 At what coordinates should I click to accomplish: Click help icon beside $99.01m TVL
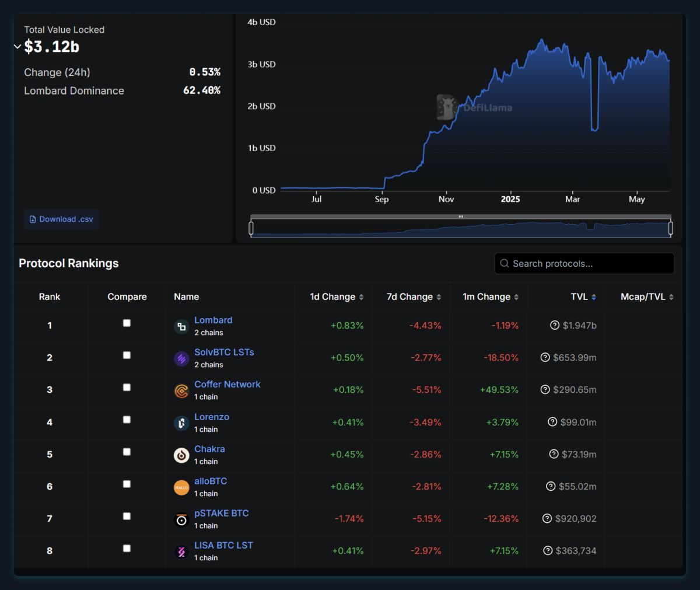coord(552,421)
